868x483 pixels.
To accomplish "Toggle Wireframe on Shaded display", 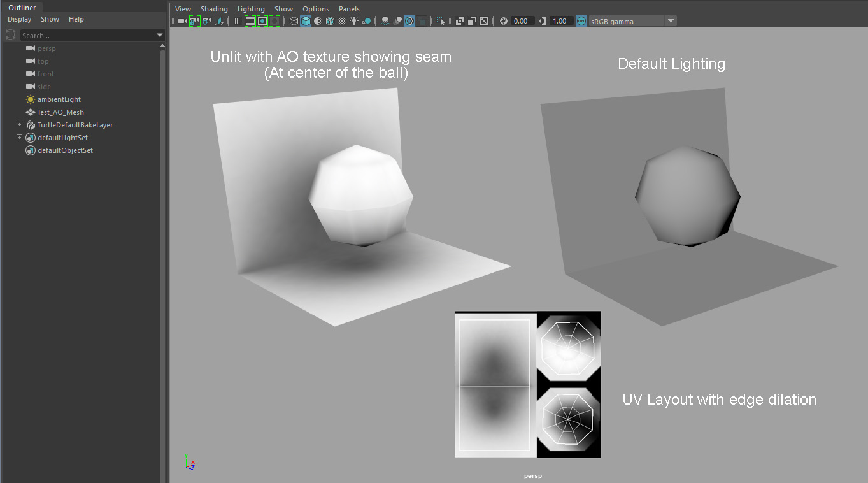I will (330, 21).
